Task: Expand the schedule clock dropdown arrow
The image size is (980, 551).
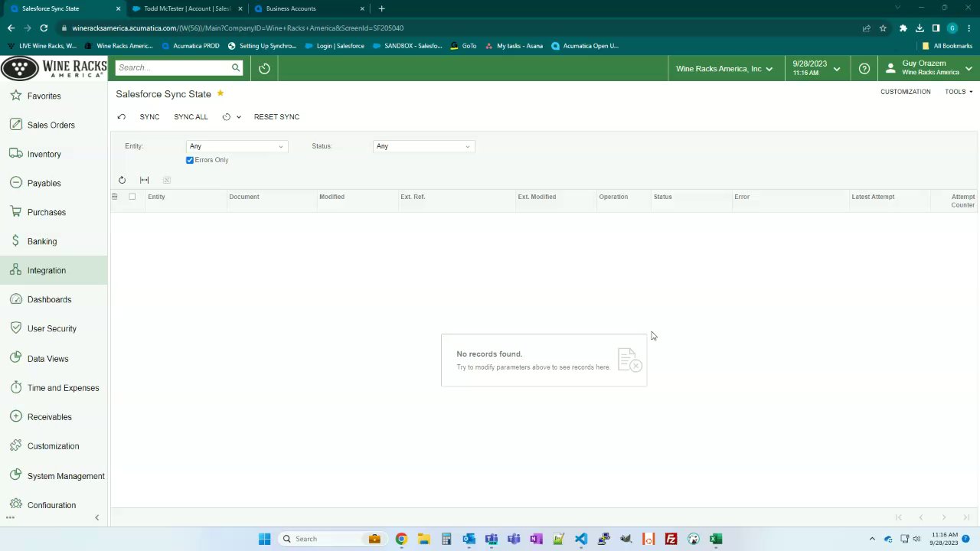Action: (x=238, y=117)
